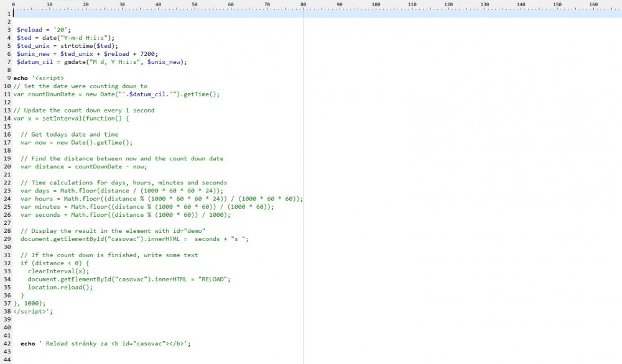
Task: Click the 'var seconds' Math.floor line
Action: point(125,215)
